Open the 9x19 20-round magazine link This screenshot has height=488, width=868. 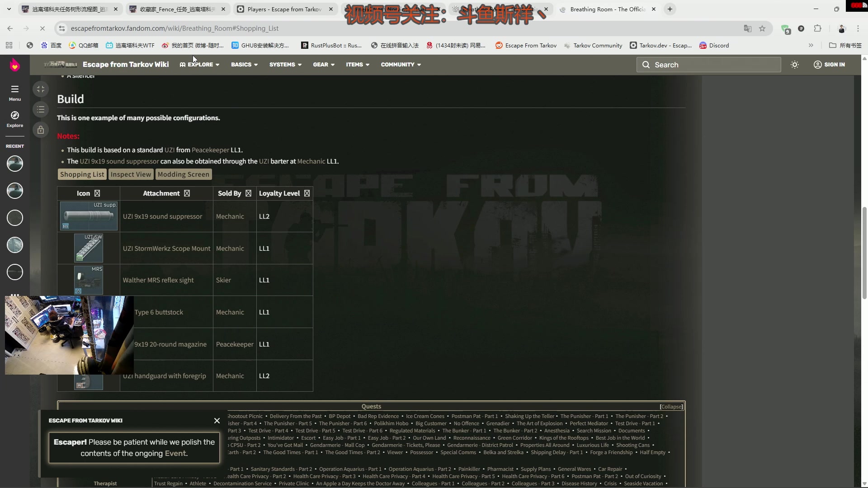click(x=170, y=344)
